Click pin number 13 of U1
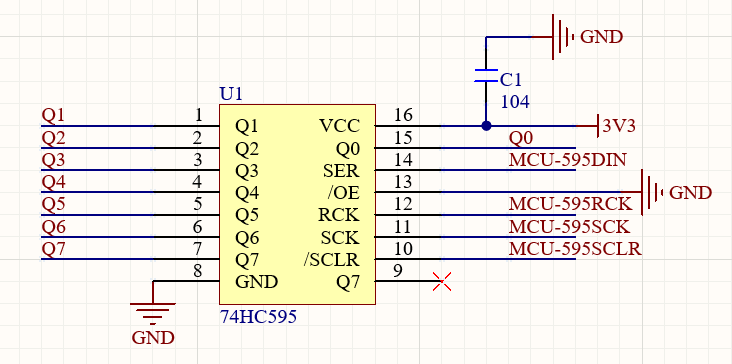 tap(403, 182)
